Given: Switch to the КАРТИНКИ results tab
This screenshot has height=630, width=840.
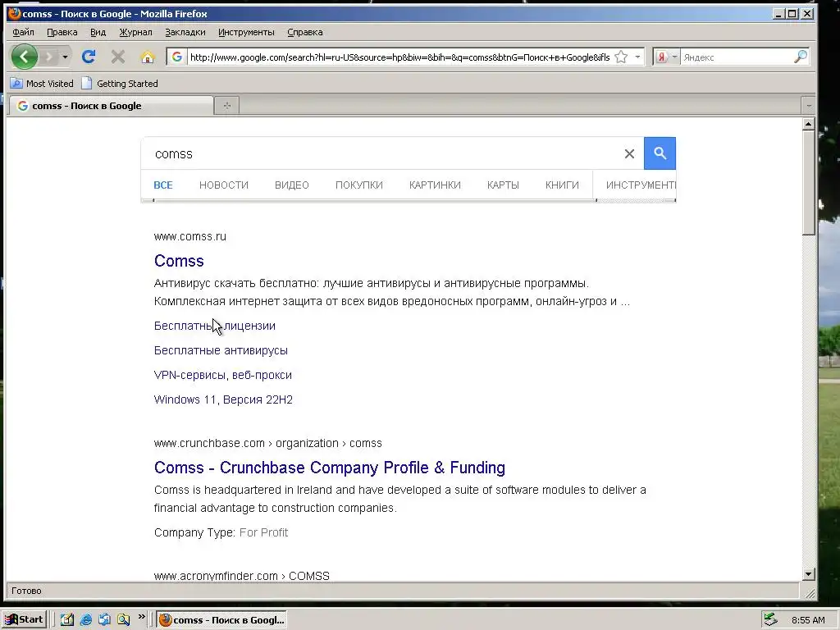Looking at the screenshot, I should 435,185.
